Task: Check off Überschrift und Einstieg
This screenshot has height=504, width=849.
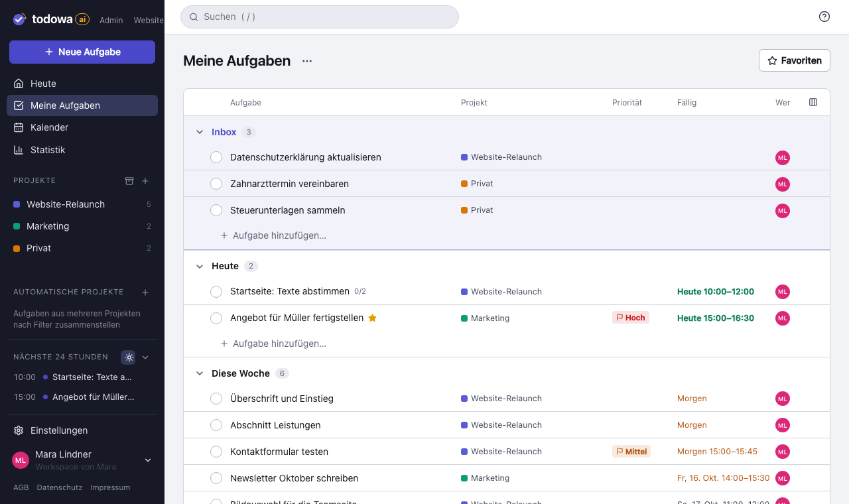Action: [x=216, y=399]
